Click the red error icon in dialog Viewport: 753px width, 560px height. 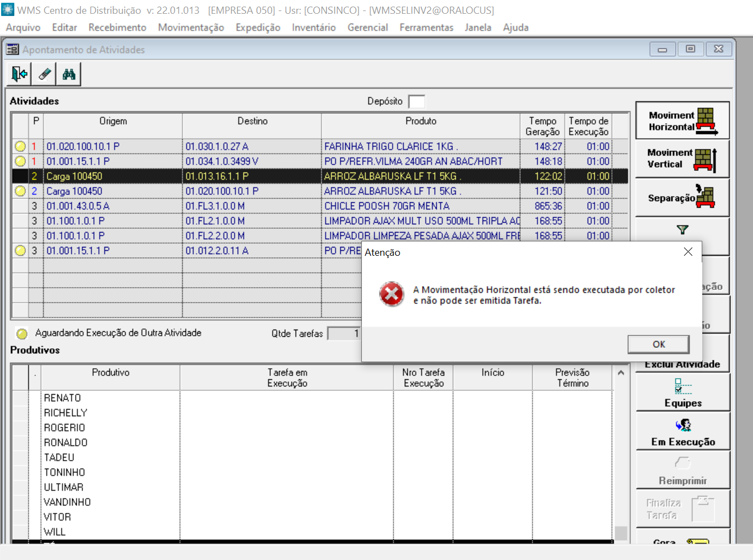[x=392, y=294]
